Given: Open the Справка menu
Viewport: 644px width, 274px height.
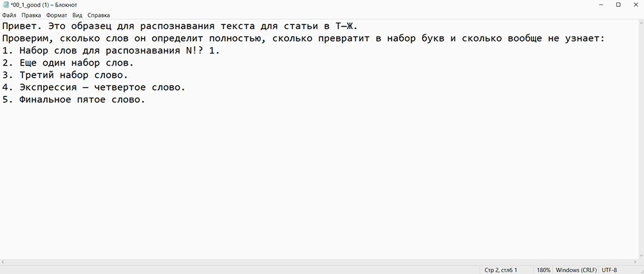Looking at the screenshot, I should (x=99, y=15).
